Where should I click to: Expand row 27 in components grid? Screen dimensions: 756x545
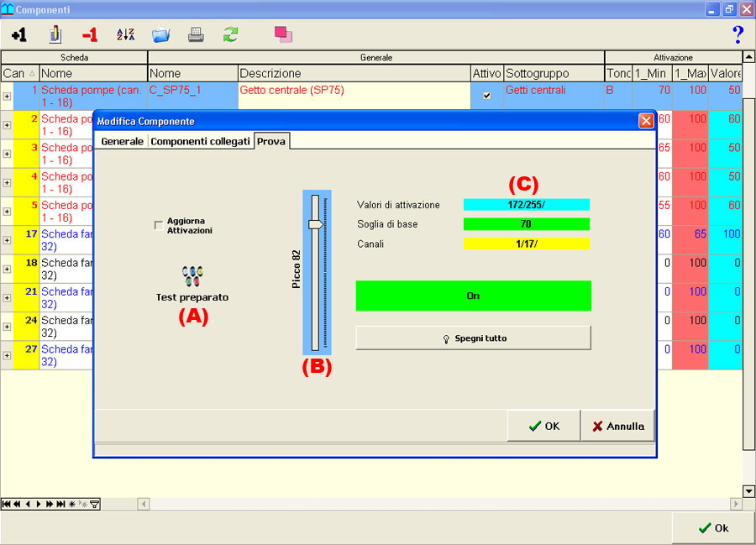pos(7,355)
